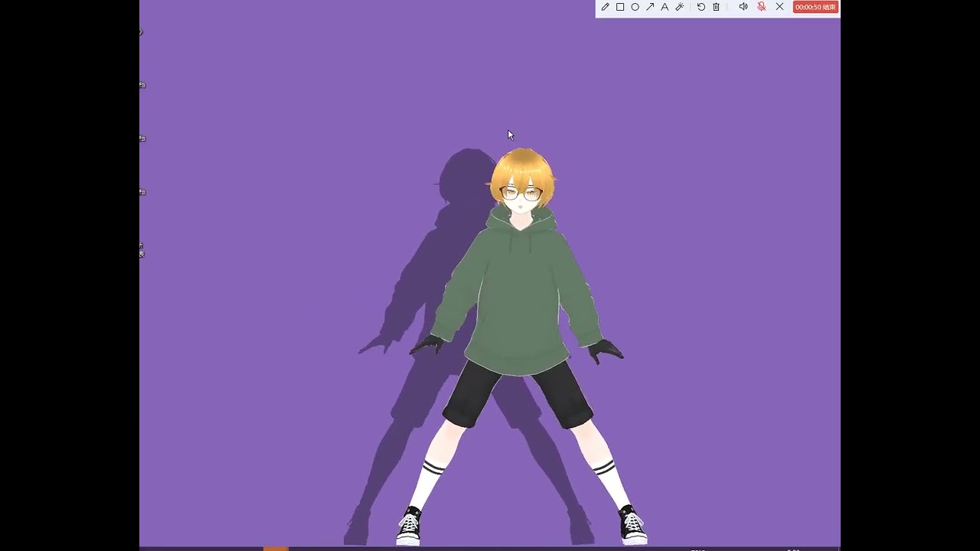Image resolution: width=980 pixels, height=551 pixels.
Task: Select the circle annotation tool
Action: point(635,7)
